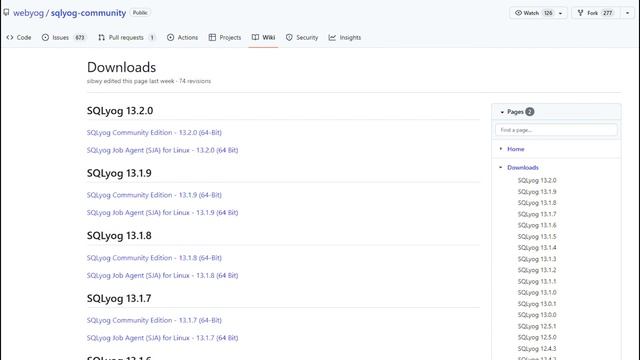Open the Insights tab

(345, 38)
